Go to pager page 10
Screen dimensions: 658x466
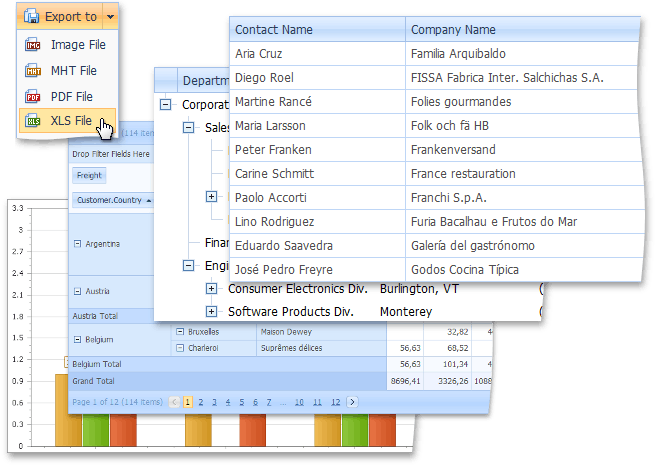[299, 402]
